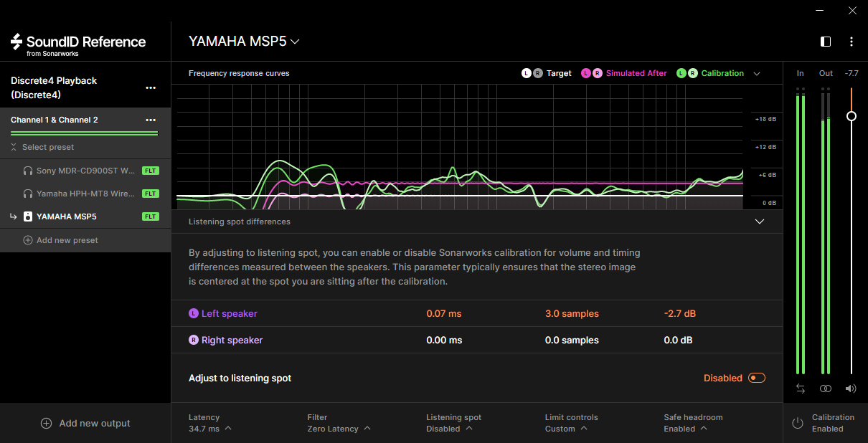Click the +18 dB scale label

765,119
